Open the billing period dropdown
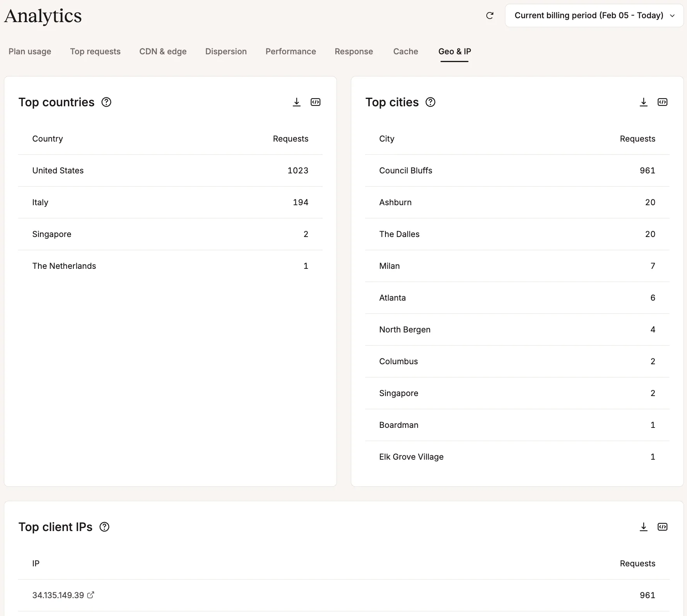The image size is (687, 616). 593,16
